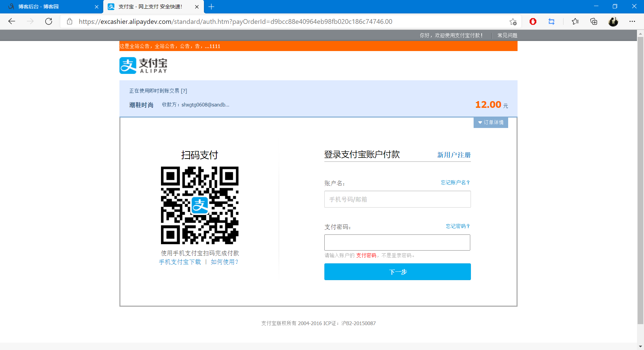Select the 支付宝 网上支付 tab
The width and height of the screenshot is (644, 350).
154,7
